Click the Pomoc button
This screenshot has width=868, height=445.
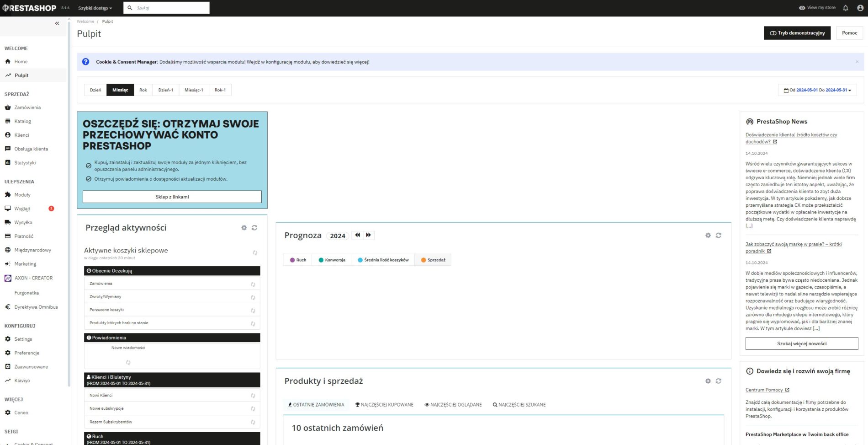coord(849,33)
